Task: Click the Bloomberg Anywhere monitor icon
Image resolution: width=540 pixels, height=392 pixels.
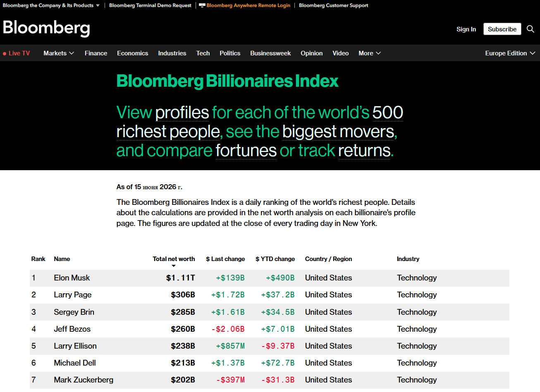Action: (x=202, y=5)
